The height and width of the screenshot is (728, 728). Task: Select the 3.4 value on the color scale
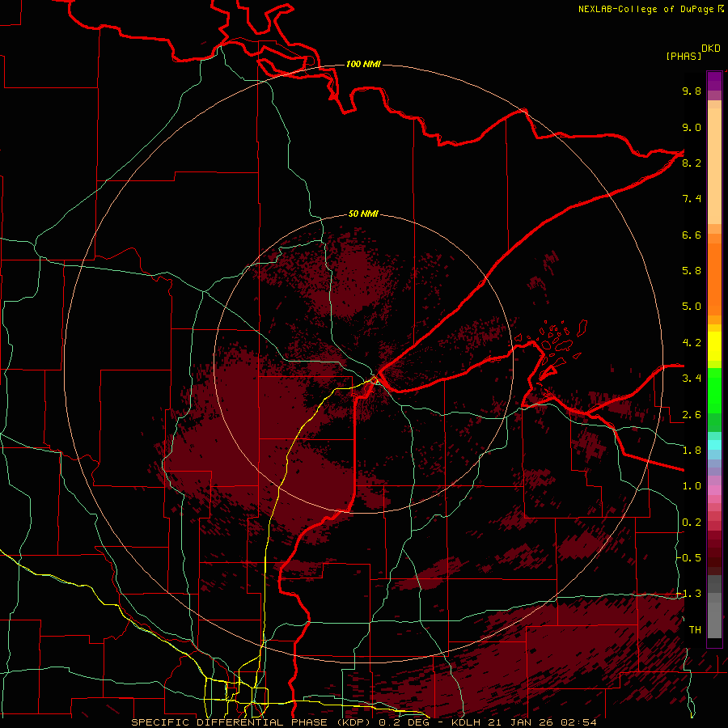point(692,379)
